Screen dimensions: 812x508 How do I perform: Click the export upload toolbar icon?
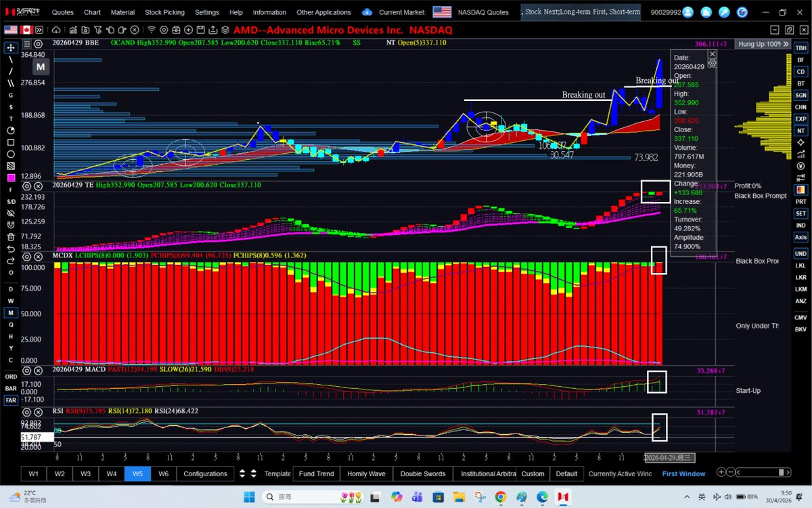coord(212,30)
